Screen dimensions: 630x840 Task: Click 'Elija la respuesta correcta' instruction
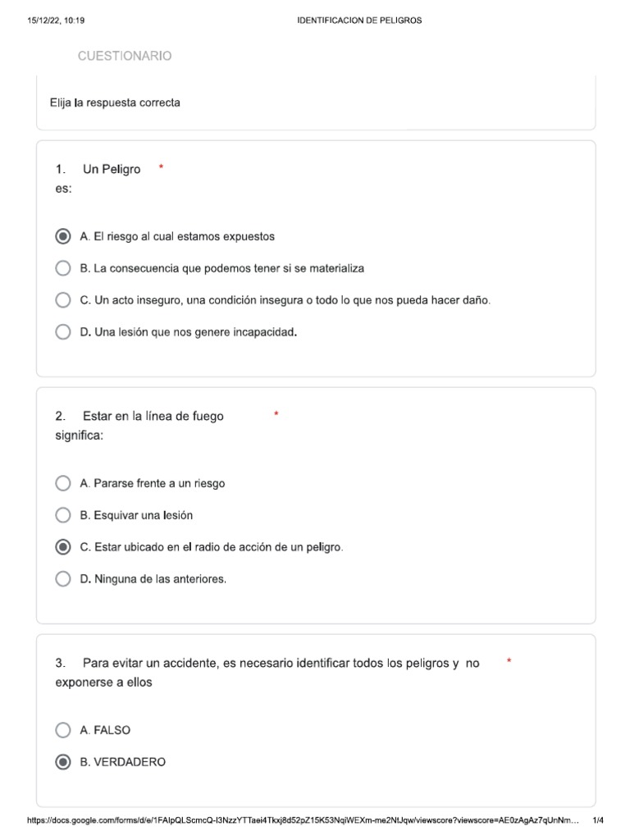click(115, 103)
